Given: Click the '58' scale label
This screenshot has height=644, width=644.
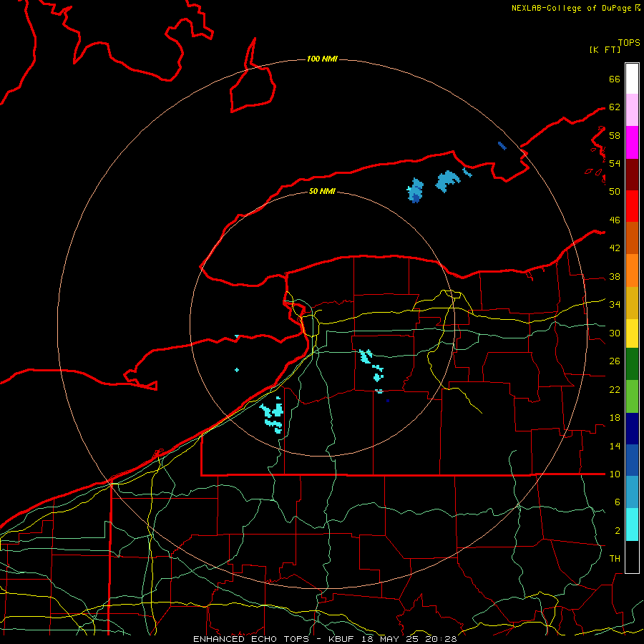Looking at the screenshot, I should pyautogui.click(x=615, y=135).
